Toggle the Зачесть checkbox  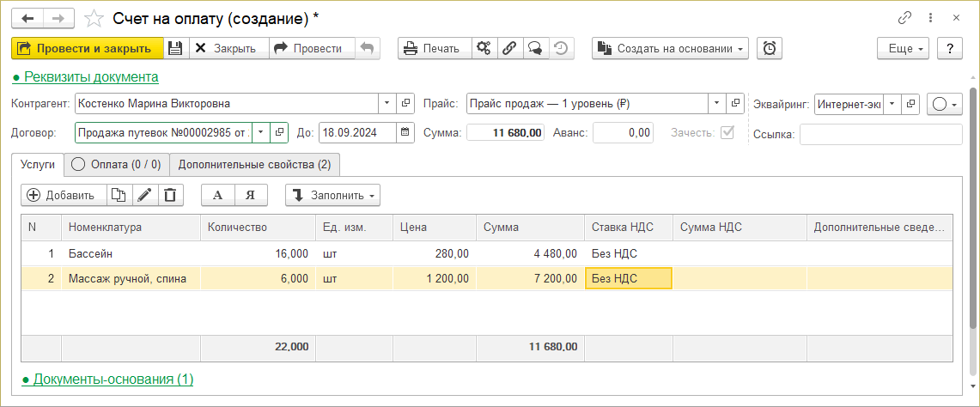point(729,133)
